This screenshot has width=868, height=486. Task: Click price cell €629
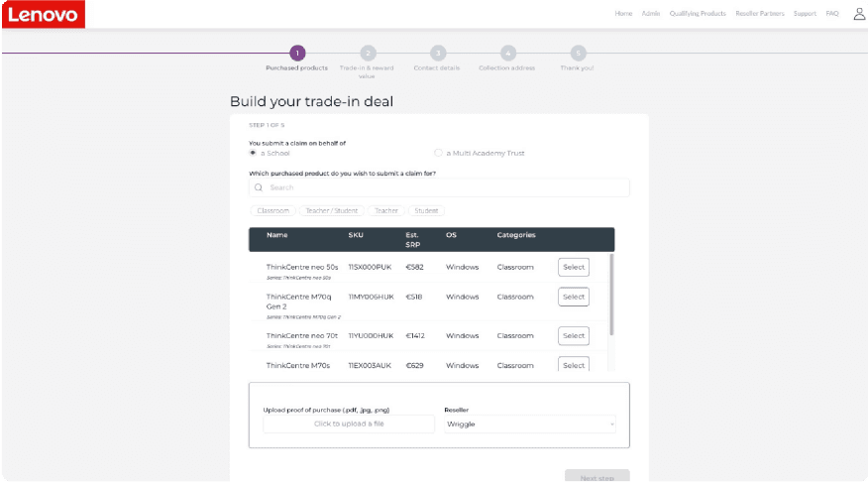coord(414,366)
